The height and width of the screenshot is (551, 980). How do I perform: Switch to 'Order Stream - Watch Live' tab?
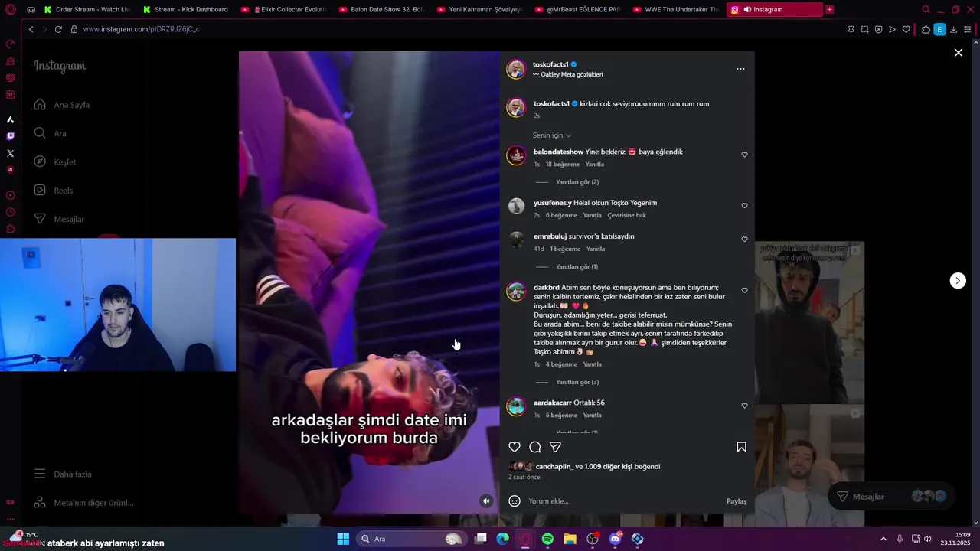click(89, 10)
